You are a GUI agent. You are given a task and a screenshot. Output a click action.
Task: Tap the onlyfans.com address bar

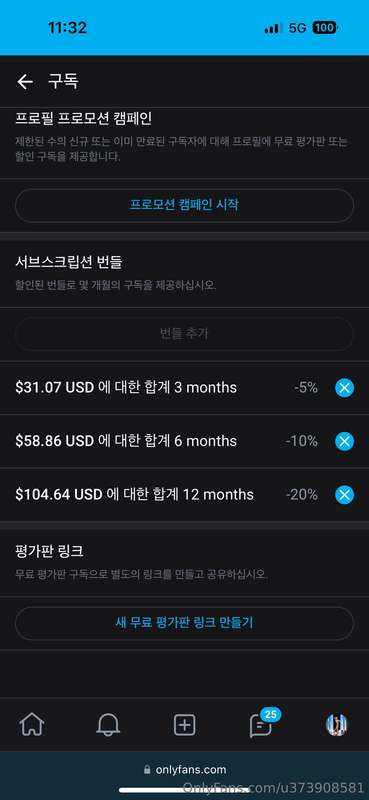tap(185, 769)
